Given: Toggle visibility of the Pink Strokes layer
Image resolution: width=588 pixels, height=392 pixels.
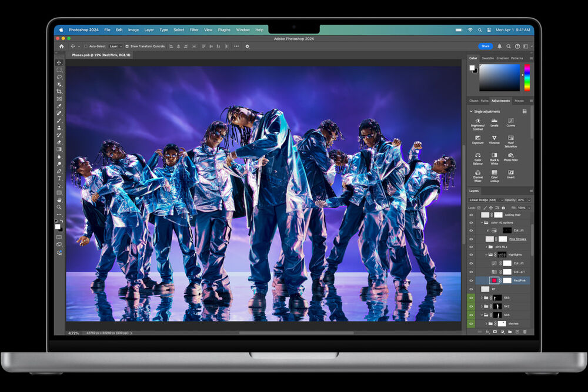Looking at the screenshot, I should [x=471, y=239].
